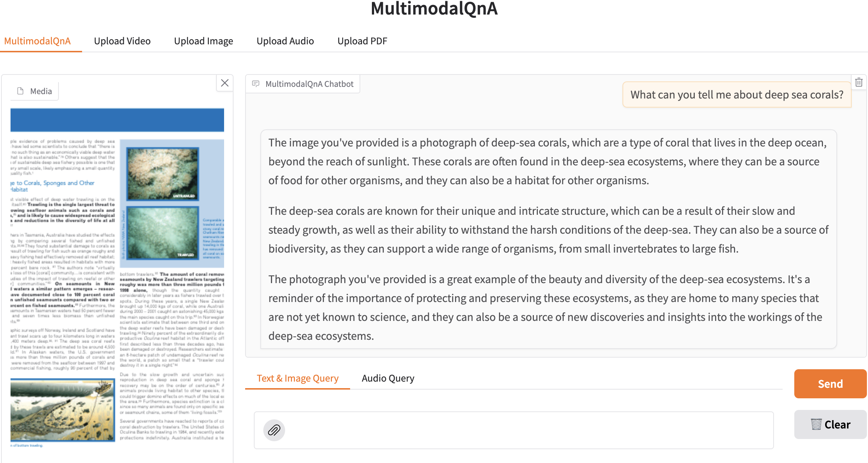Click the Media file icon label
868x463 pixels.
point(21,91)
